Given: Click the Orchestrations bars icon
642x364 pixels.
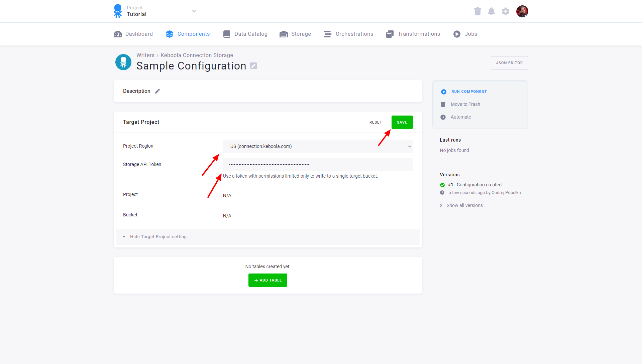Looking at the screenshot, I should (328, 34).
